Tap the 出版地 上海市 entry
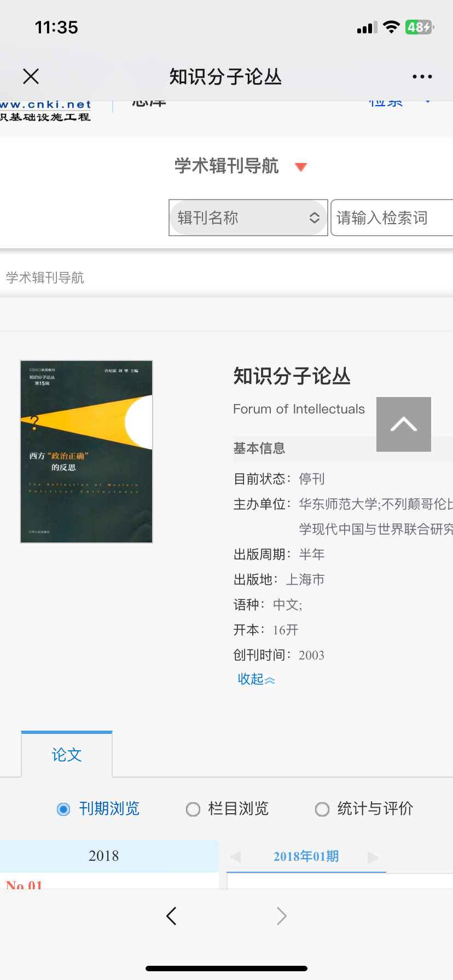This screenshot has height=980, width=453. [279, 579]
